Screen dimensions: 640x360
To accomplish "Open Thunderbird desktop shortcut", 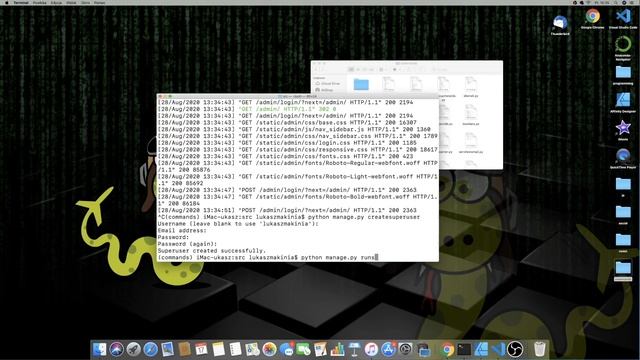I will click(560, 24).
